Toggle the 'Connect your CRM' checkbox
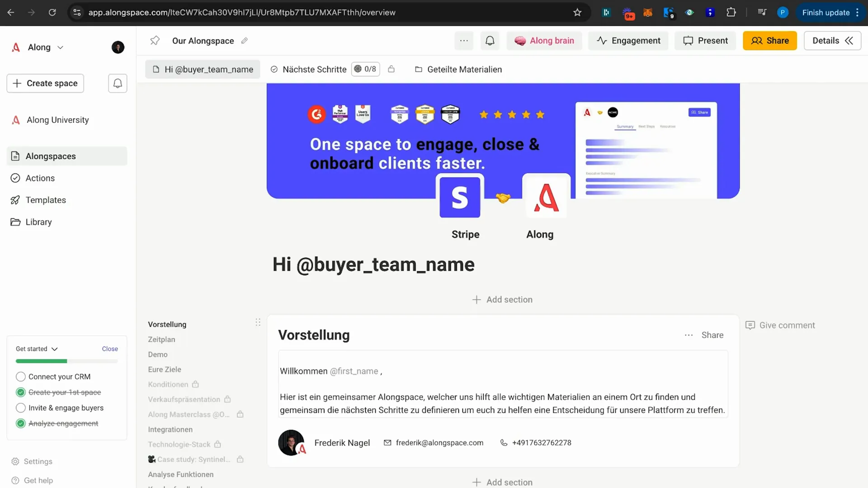This screenshot has width=868, height=488. pos(20,376)
